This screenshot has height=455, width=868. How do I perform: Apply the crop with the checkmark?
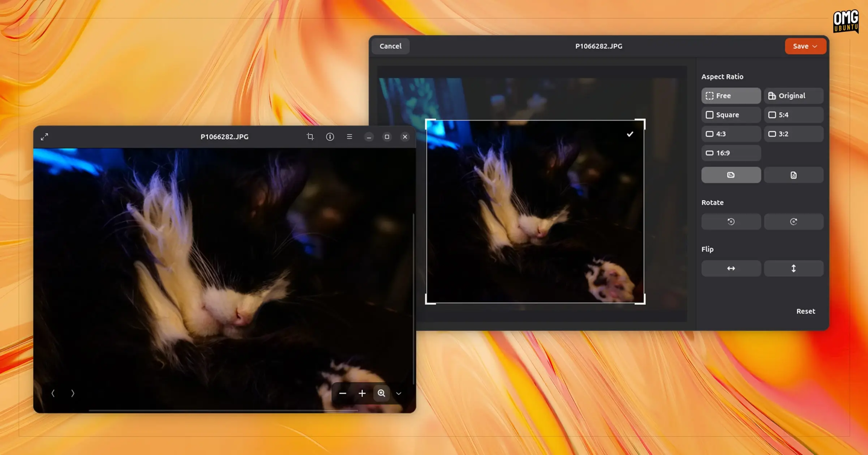pos(630,134)
